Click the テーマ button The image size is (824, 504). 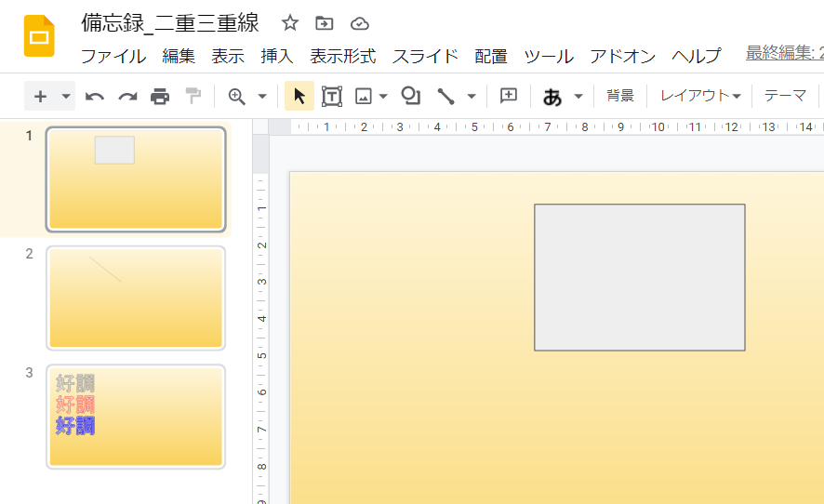785,96
